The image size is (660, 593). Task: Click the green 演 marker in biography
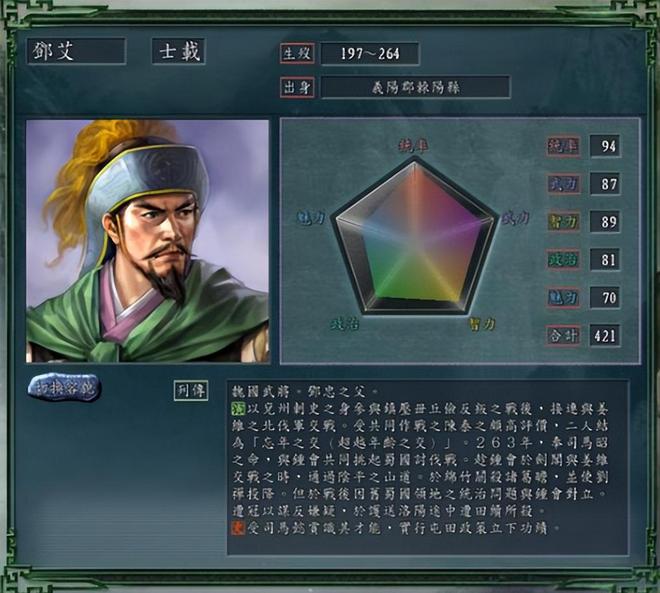[x=238, y=408]
